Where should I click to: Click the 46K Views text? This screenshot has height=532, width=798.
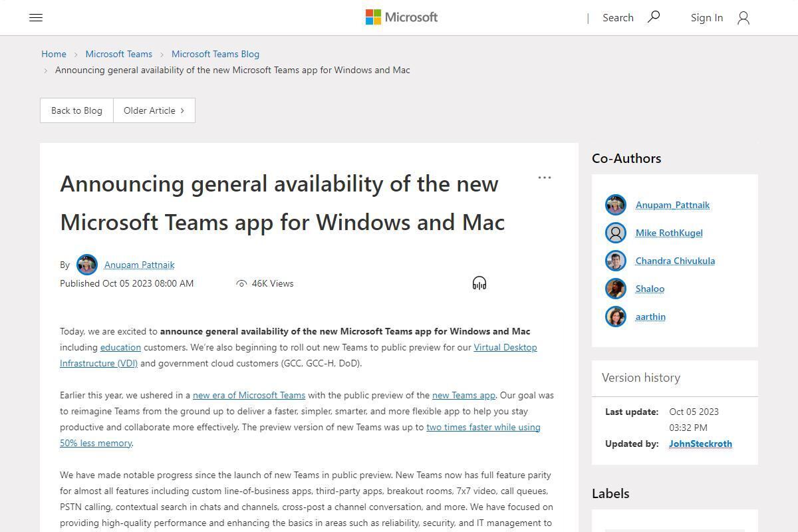pyautogui.click(x=273, y=283)
